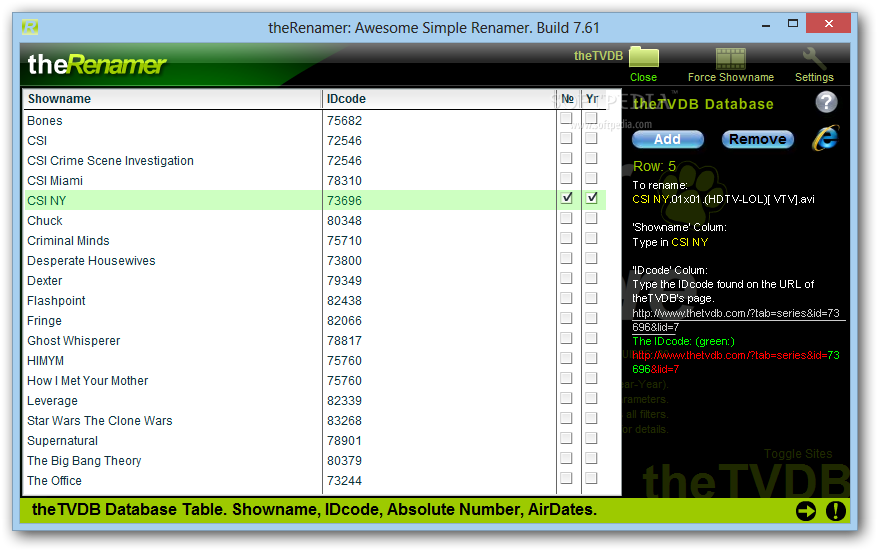Click the Force Showname film icon
The image size is (878, 551).
point(731,58)
